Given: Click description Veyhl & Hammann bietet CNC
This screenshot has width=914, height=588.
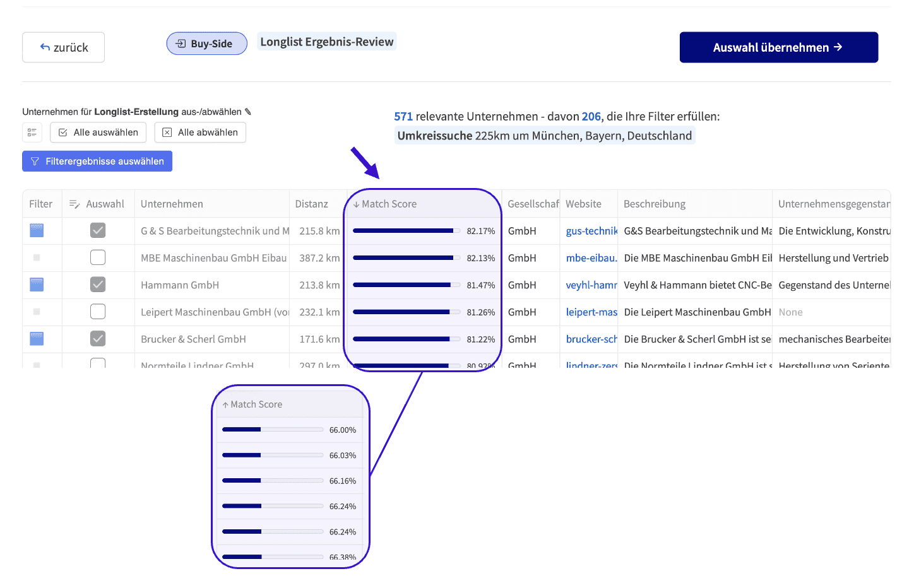Looking at the screenshot, I should click(697, 285).
